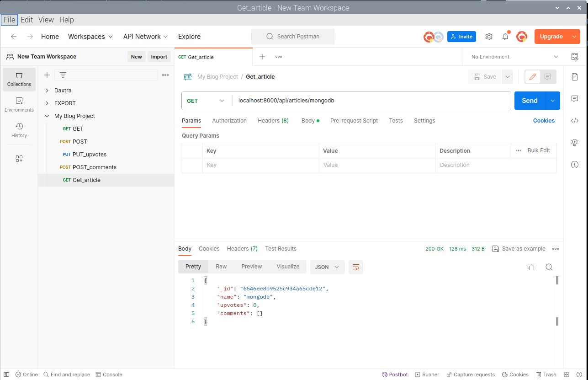Viewport: 588px width, 380px height.
Task: Open the History sidebar panel
Action: click(x=19, y=130)
